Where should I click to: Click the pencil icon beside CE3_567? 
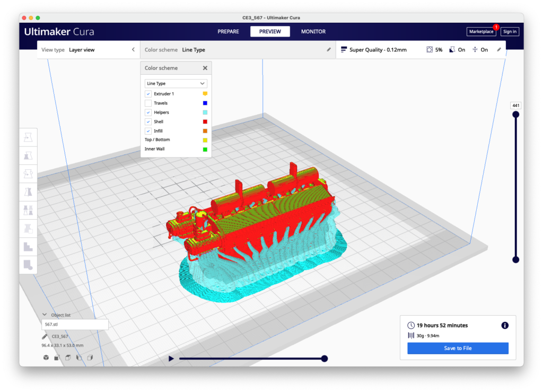[x=45, y=336]
